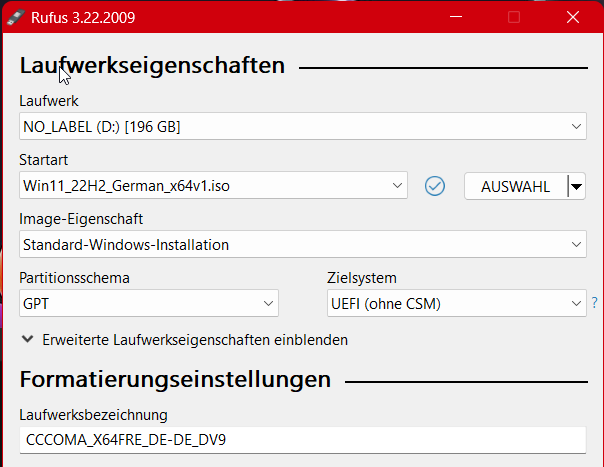Minimize the Rufus window

click(456, 17)
